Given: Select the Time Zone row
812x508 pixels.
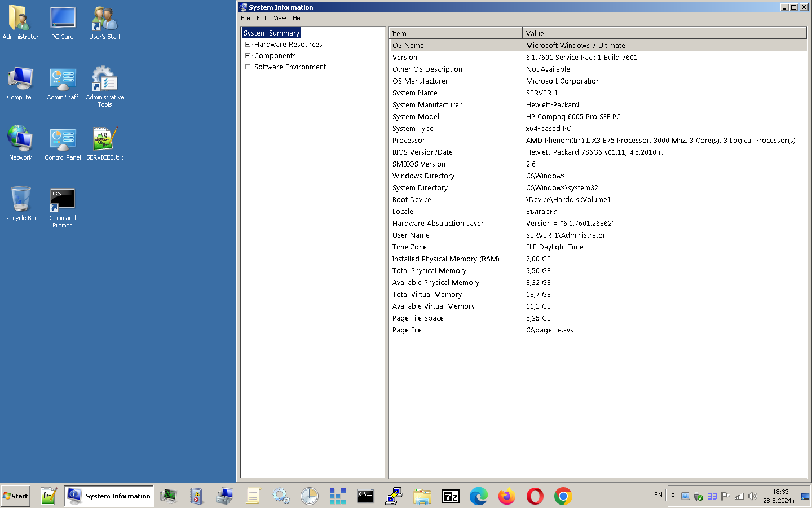Looking at the screenshot, I should point(598,247).
